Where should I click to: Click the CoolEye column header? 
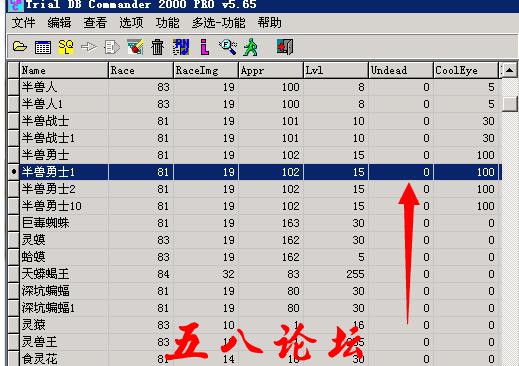click(x=466, y=70)
